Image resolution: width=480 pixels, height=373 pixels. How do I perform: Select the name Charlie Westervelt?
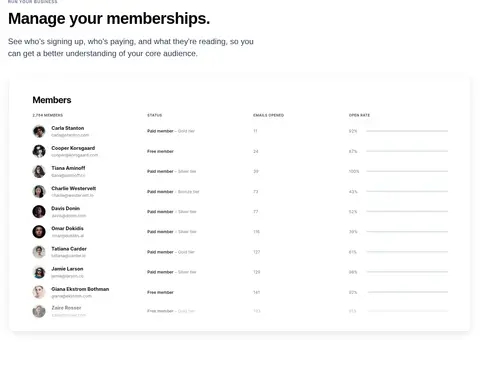[x=74, y=188]
